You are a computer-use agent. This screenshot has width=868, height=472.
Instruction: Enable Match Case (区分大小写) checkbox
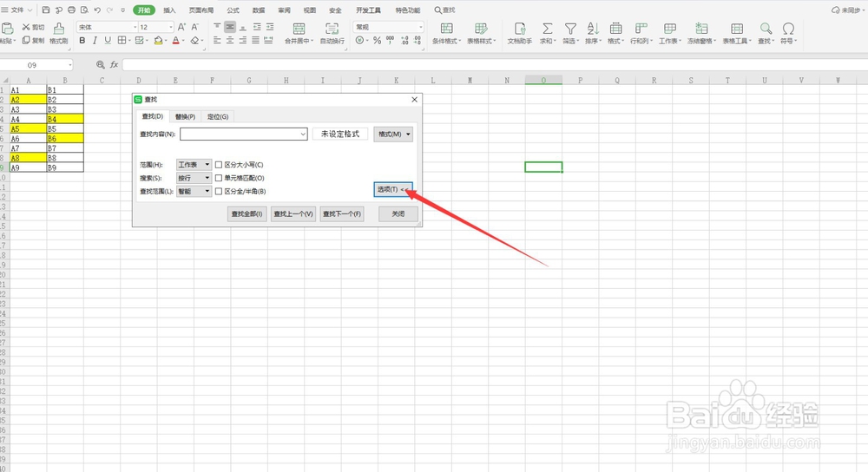(219, 165)
